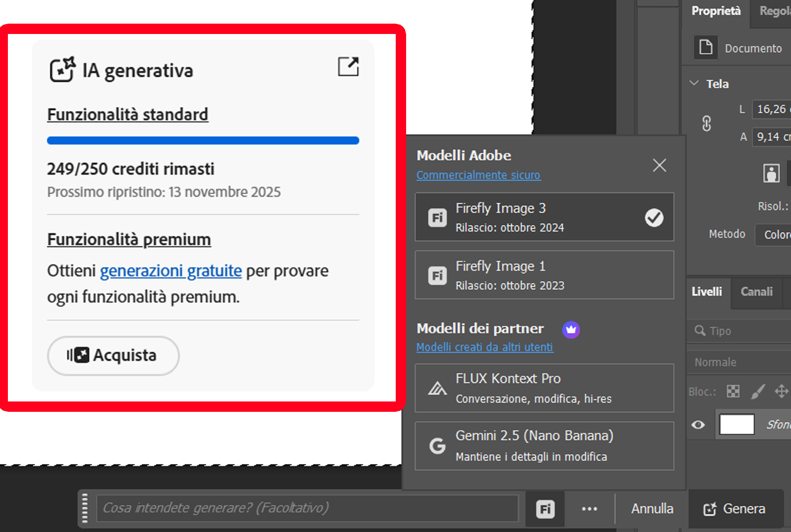
Task: Select the '249/250 crediti rimasti' text
Action: click(131, 169)
